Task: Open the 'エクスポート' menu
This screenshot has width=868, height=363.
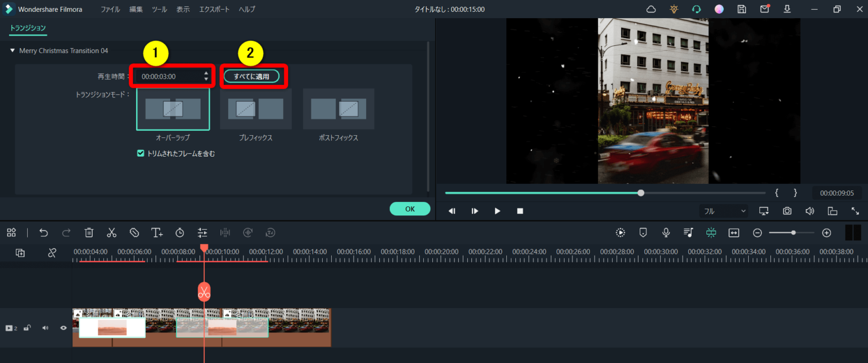Action: coord(214,9)
